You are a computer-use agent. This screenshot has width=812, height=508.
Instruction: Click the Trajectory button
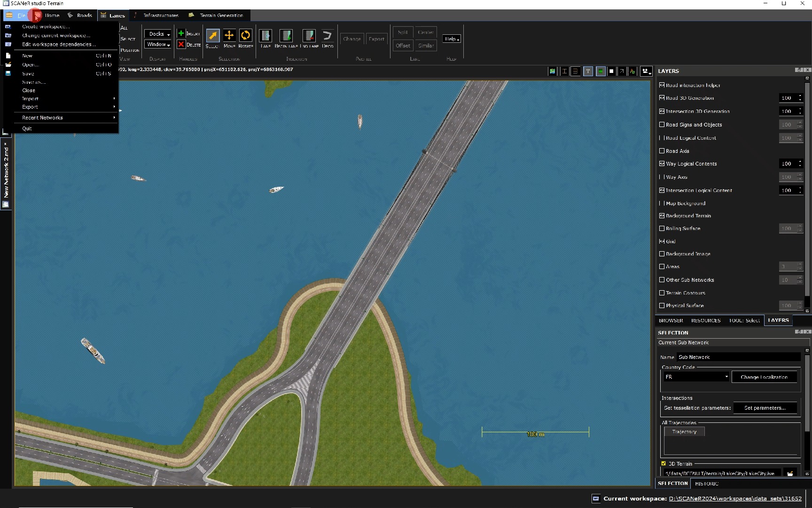pyautogui.click(x=684, y=432)
